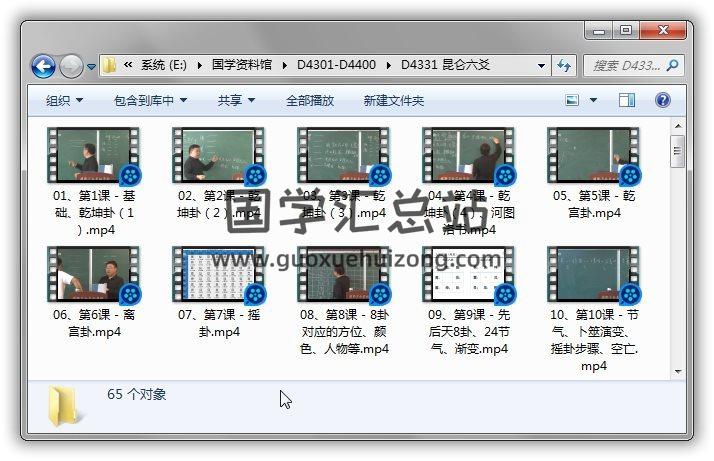Click file name 08、第8课 - 8卦对应的方位

coord(344,332)
